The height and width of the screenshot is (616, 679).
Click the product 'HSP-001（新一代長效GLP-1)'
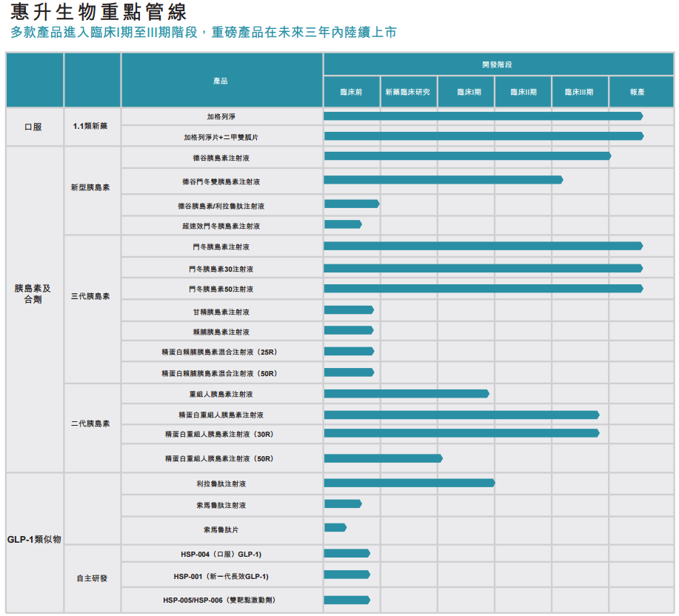[x=221, y=576]
